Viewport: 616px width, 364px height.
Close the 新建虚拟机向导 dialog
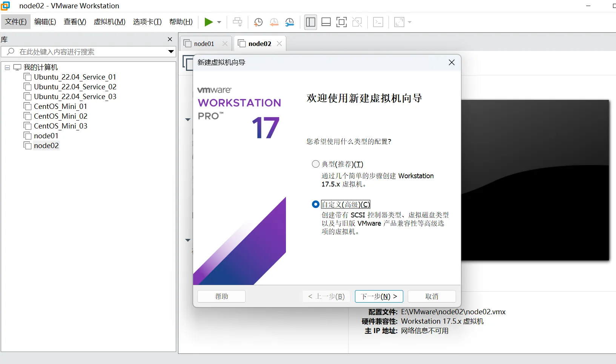452,63
